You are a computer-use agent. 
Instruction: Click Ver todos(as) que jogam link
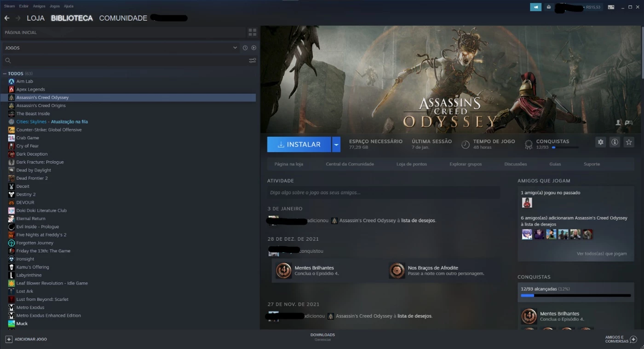(602, 254)
